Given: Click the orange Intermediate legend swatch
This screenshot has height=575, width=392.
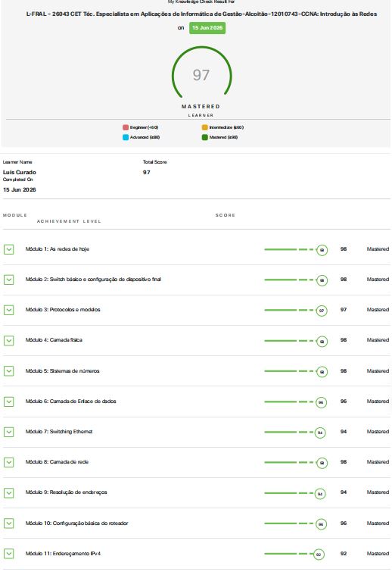Looking at the screenshot, I should [x=205, y=127].
